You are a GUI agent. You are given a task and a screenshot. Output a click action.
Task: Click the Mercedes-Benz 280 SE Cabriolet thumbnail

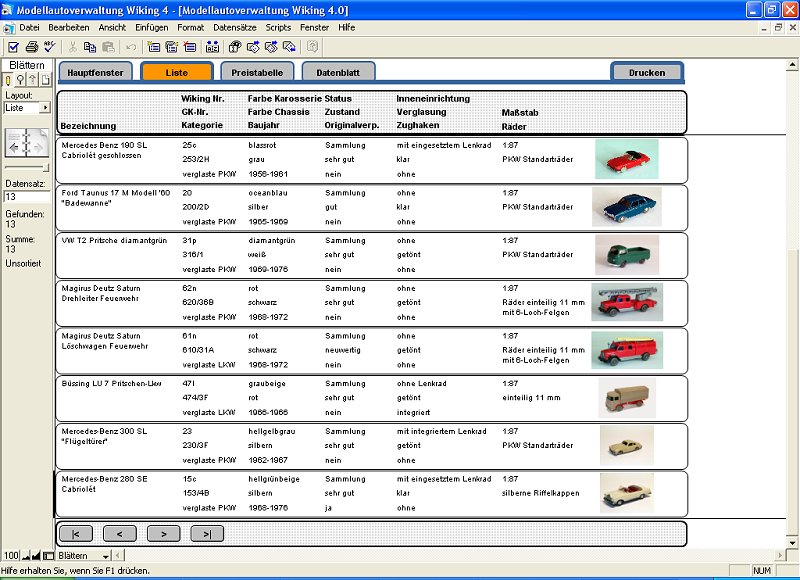point(627,493)
